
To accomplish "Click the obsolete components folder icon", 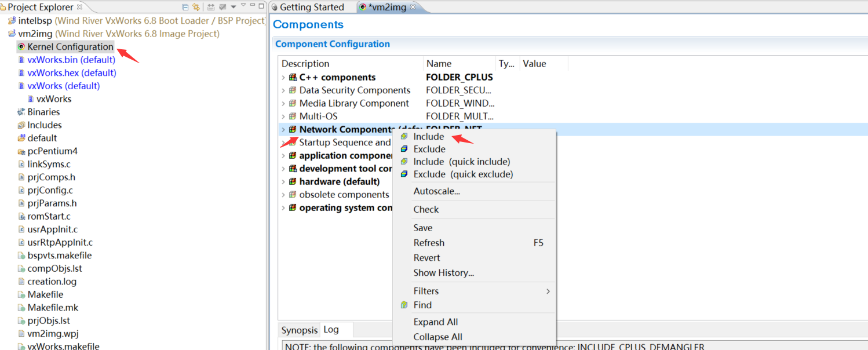I will (293, 194).
